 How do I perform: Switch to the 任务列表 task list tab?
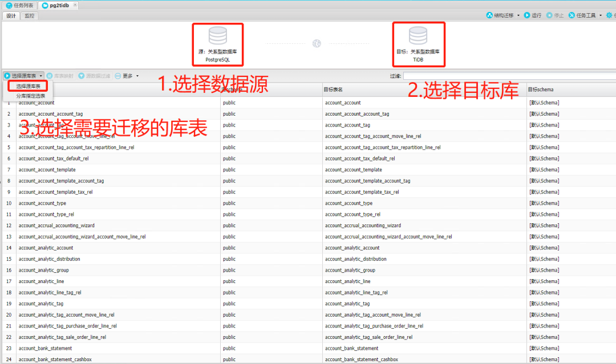19,6
